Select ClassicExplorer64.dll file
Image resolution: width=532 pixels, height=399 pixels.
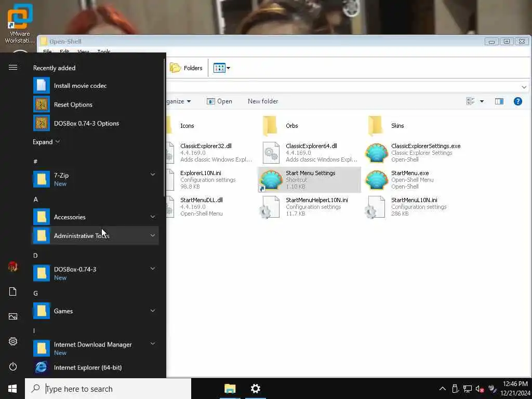(x=309, y=153)
